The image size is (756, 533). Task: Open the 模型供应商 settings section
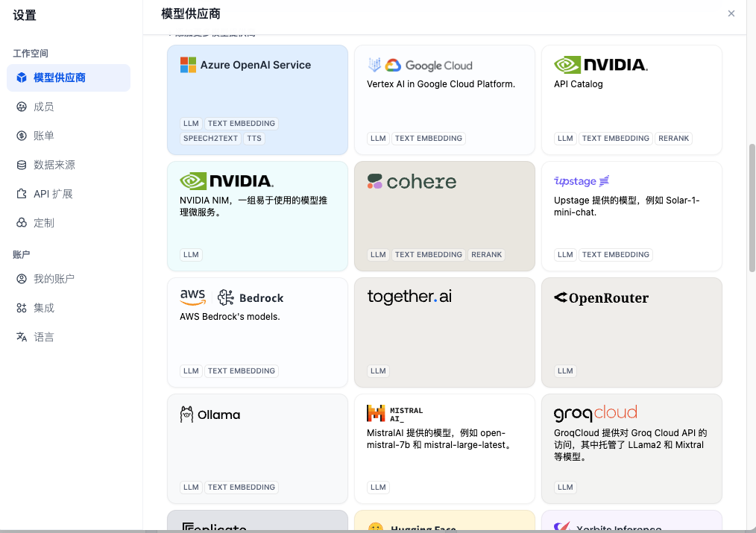click(x=69, y=78)
